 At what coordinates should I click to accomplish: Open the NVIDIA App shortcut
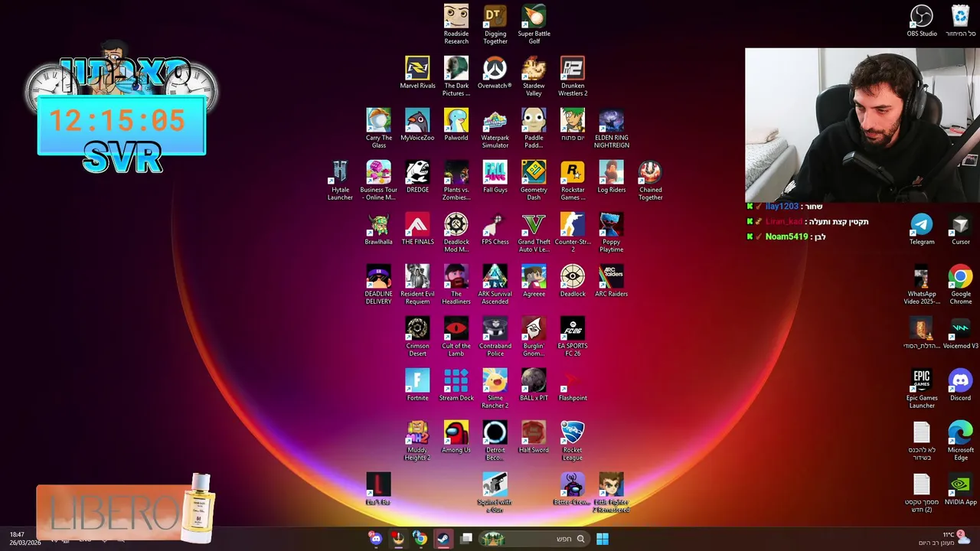(961, 489)
